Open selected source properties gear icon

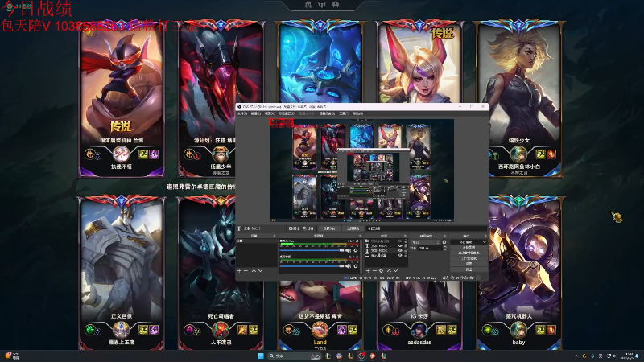tap(381, 271)
